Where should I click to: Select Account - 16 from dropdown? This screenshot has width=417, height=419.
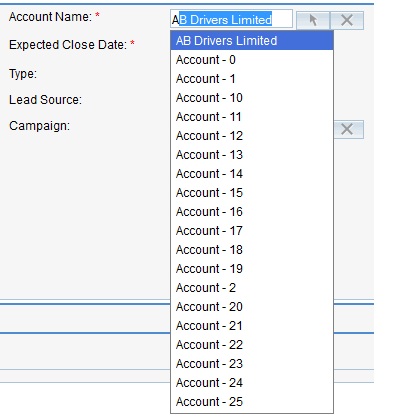pyautogui.click(x=252, y=212)
